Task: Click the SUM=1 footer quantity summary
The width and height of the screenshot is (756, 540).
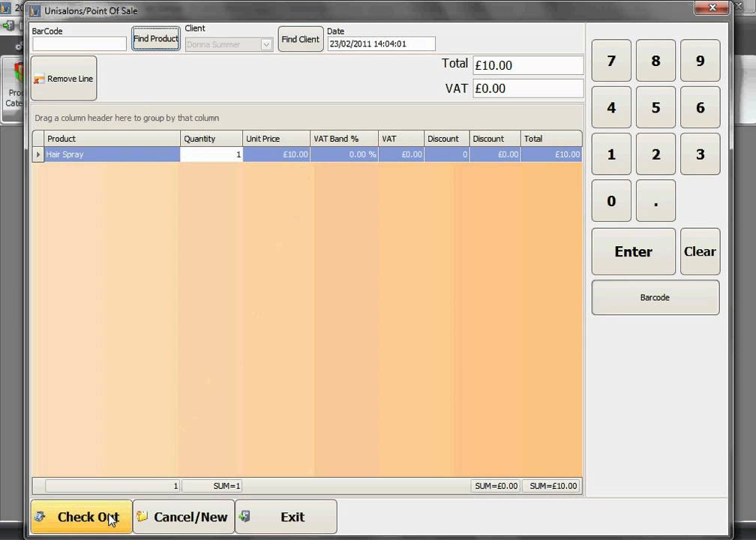Action: pos(212,486)
